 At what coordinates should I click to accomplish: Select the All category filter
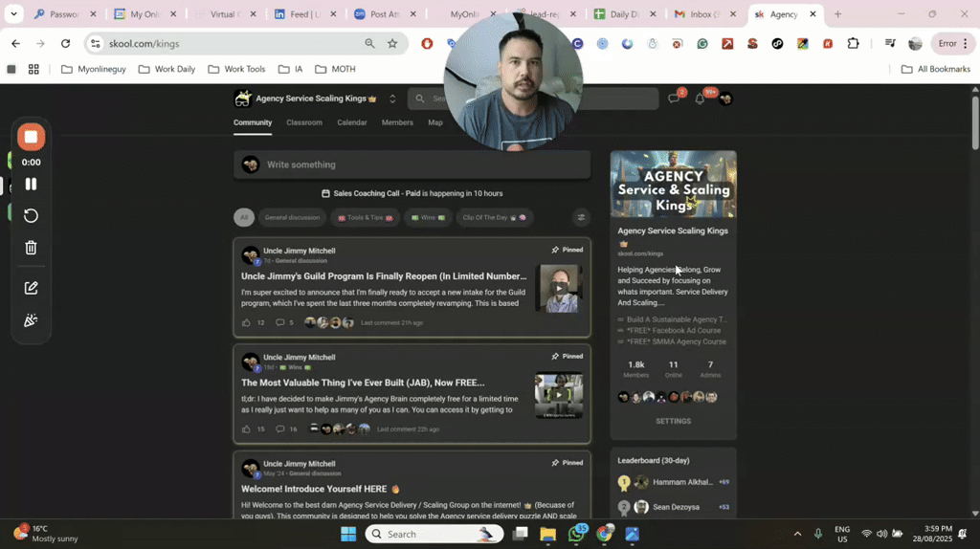(244, 217)
